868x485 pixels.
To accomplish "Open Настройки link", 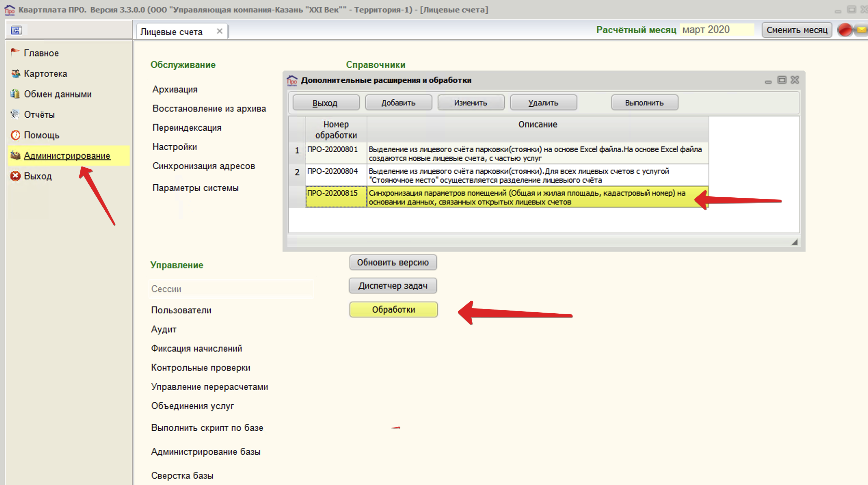I will click(175, 147).
